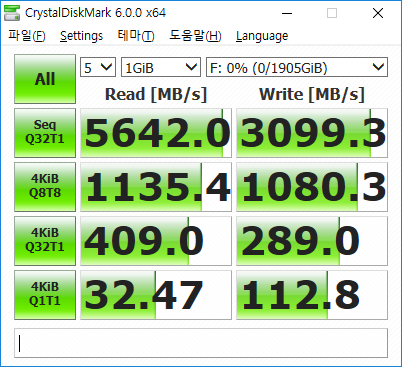Open the 파일(F) menu
The width and height of the screenshot is (403, 368).
click(27, 36)
